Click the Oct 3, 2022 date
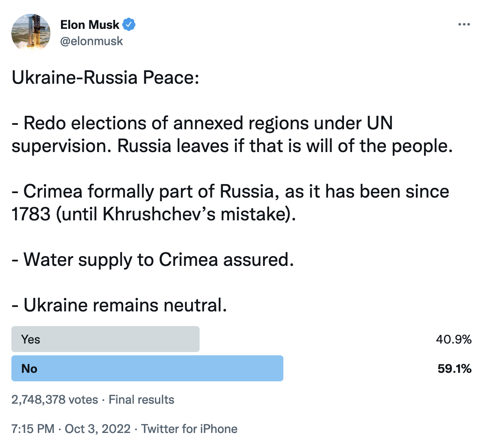Image resolution: width=483 pixels, height=448 pixels. point(98,429)
